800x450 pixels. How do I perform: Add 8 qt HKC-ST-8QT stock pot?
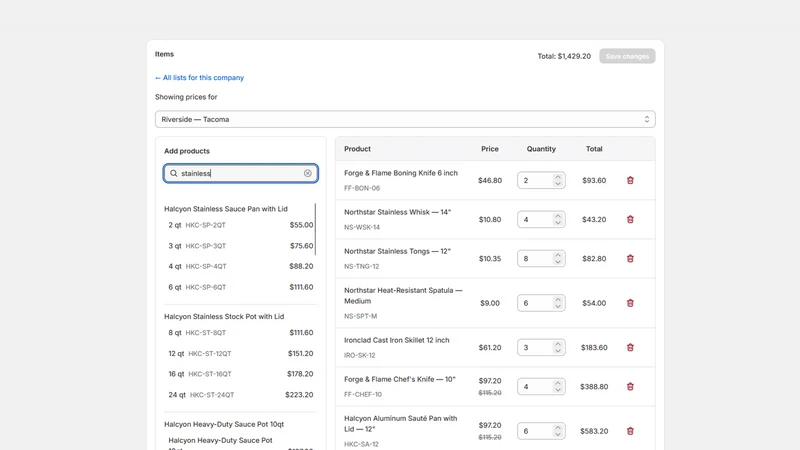[x=241, y=333]
